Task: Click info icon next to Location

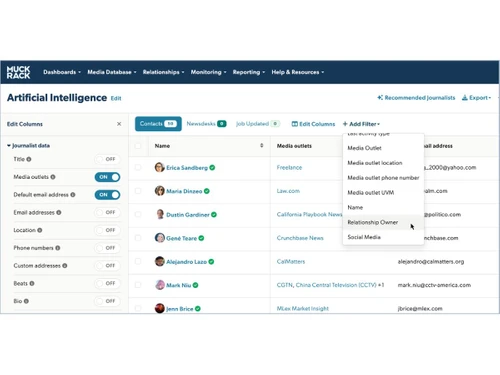Action: tap(40, 230)
